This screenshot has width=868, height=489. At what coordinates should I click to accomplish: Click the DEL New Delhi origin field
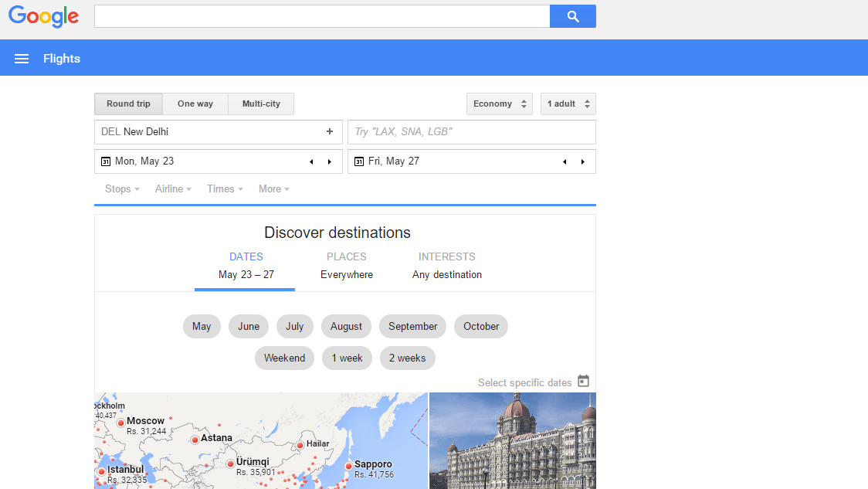(218, 132)
